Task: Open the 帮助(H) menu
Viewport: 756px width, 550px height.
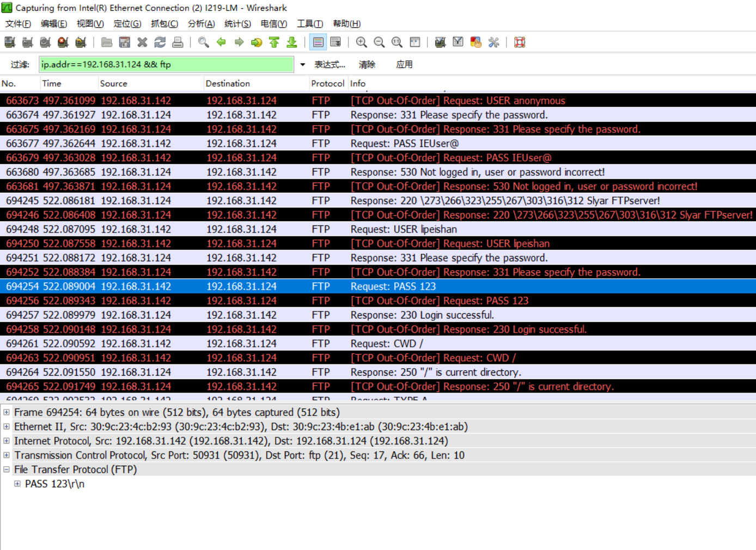Action: pos(347,23)
